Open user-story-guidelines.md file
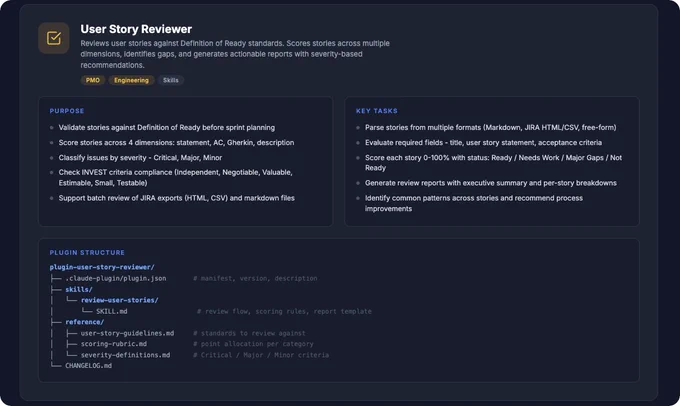Viewport: 680px width, 406px height. (x=128, y=333)
